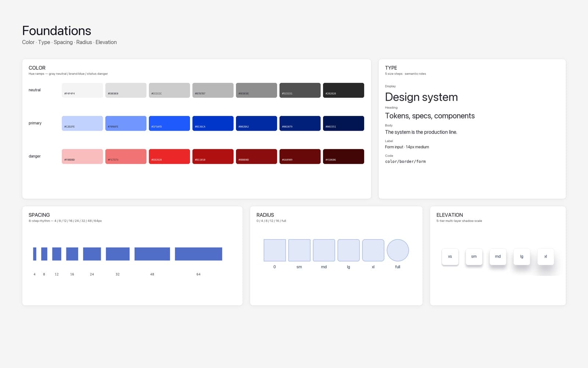Viewport: 588px width, 368px height.
Task: Select the darkest danger swatch #410606
Action: pos(344,156)
